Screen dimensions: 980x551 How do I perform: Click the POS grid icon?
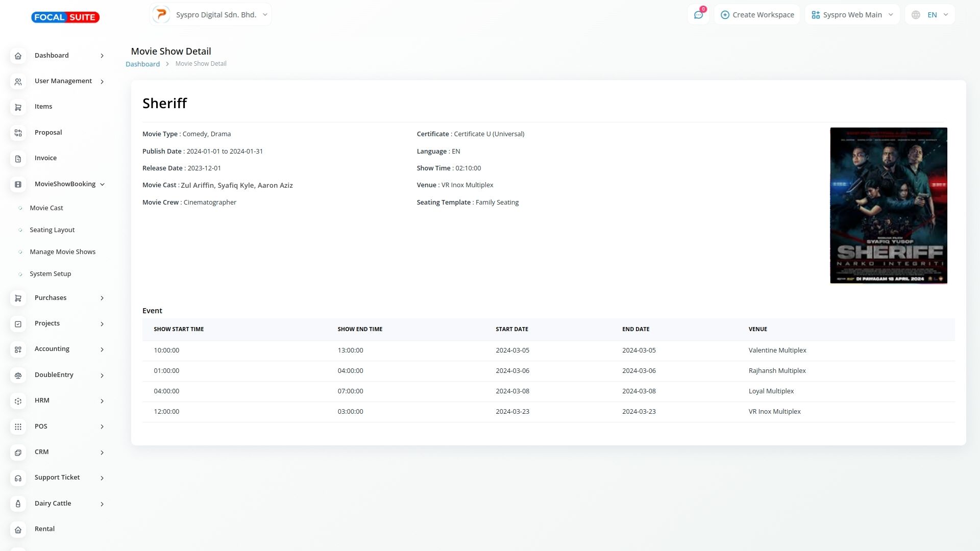18,427
